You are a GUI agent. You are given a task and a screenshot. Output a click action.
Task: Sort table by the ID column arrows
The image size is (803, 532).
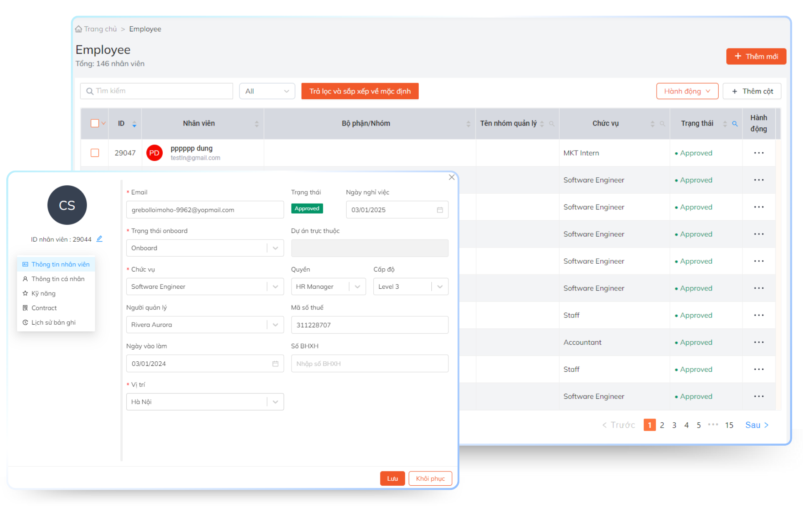pyautogui.click(x=134, y=124)
